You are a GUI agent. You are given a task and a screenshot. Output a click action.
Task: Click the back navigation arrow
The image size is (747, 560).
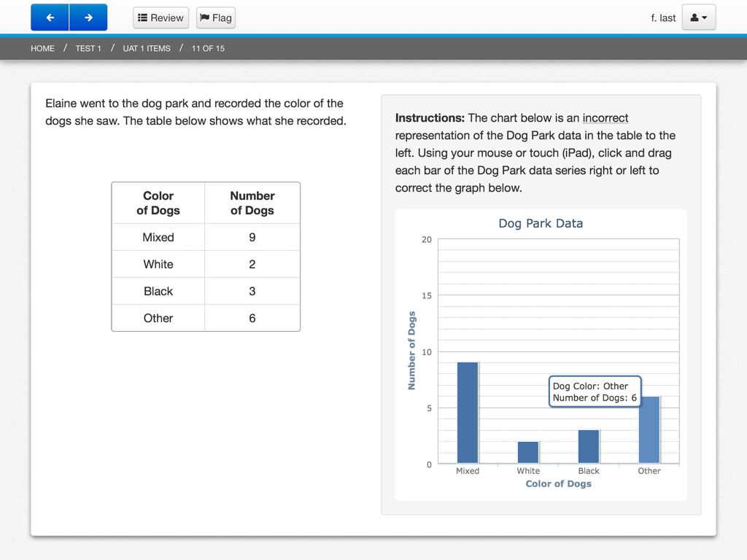pos(49,17)
